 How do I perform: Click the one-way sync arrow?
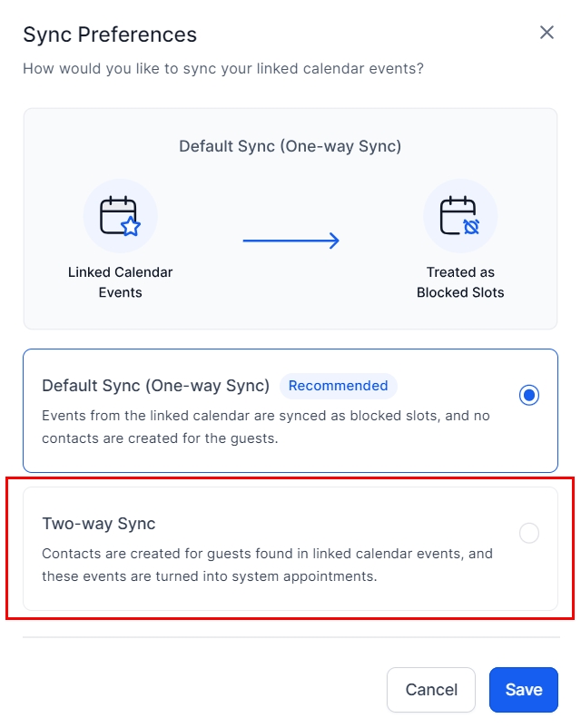click(x=290, y=241)
